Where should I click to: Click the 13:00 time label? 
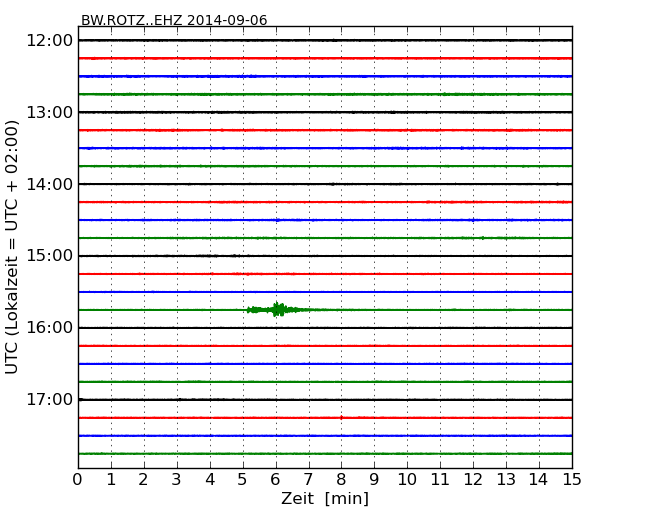[50, 112]
